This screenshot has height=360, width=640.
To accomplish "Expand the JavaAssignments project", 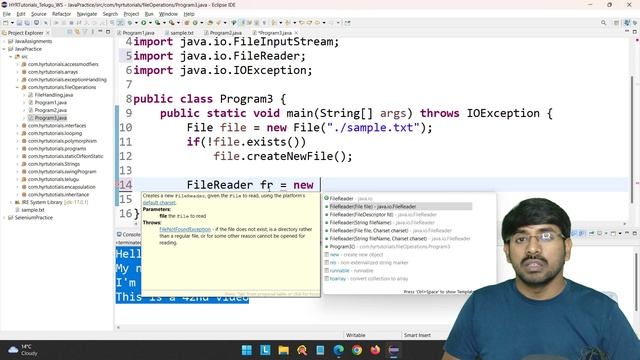I will point(4,41).
